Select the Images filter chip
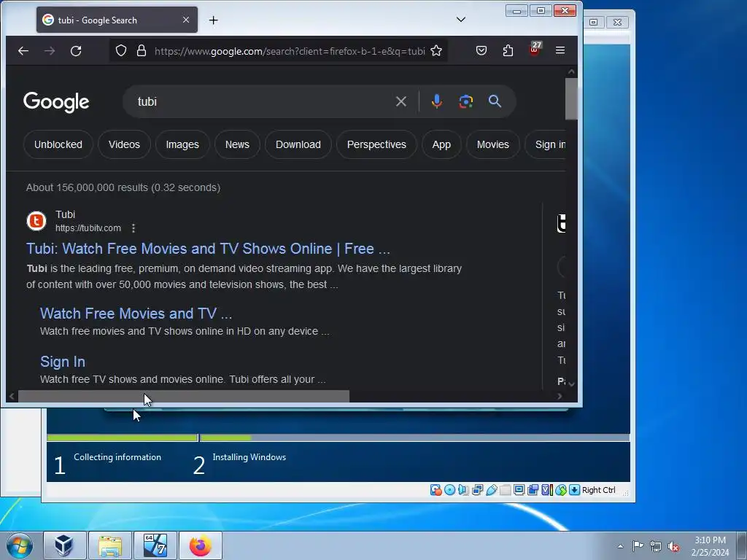This screenshot has height=560, width=747. click(x=182, y=144)
